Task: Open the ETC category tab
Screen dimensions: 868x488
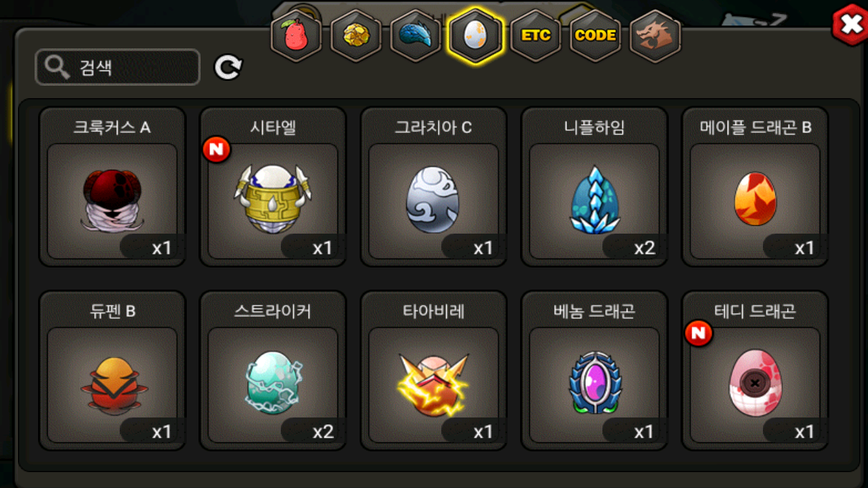Action: [x=535, y=35]
